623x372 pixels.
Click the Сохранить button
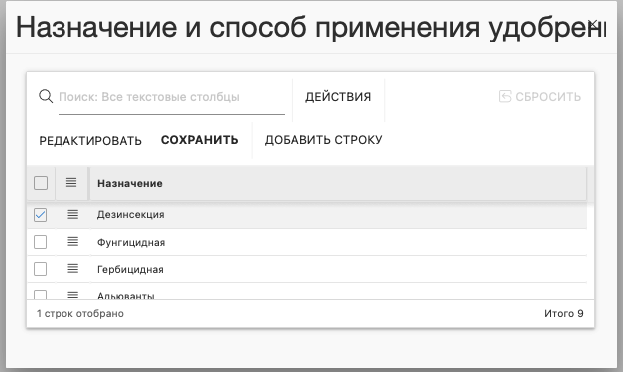pyautogui.click(x=199, y=140)
